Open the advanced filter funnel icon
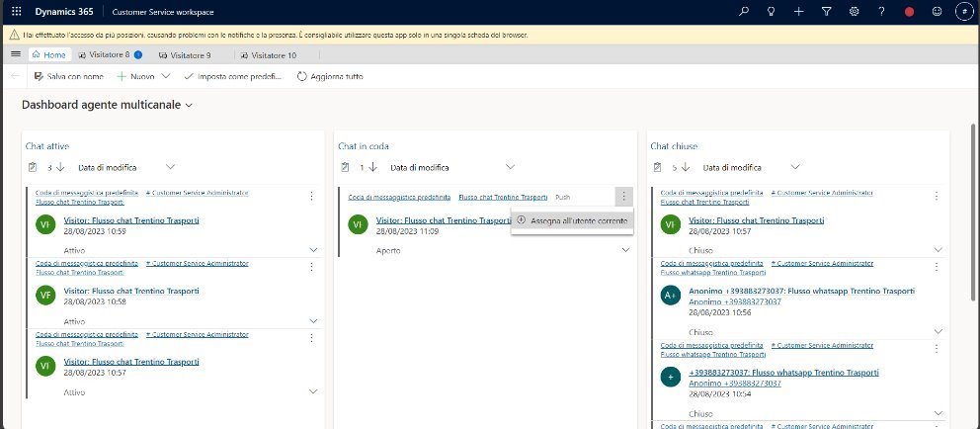Screen dimensions: 980x429 (827, 11)
